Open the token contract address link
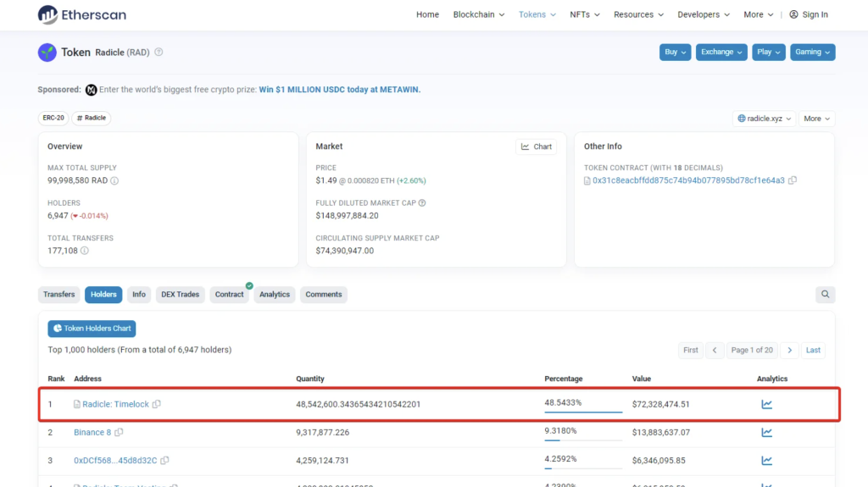868x487 pixels. click(688, 180)
